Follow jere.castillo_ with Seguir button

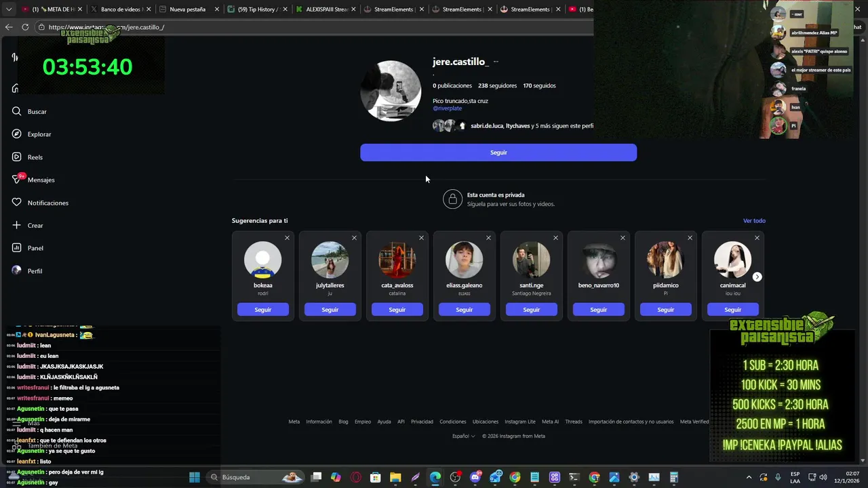498,152
